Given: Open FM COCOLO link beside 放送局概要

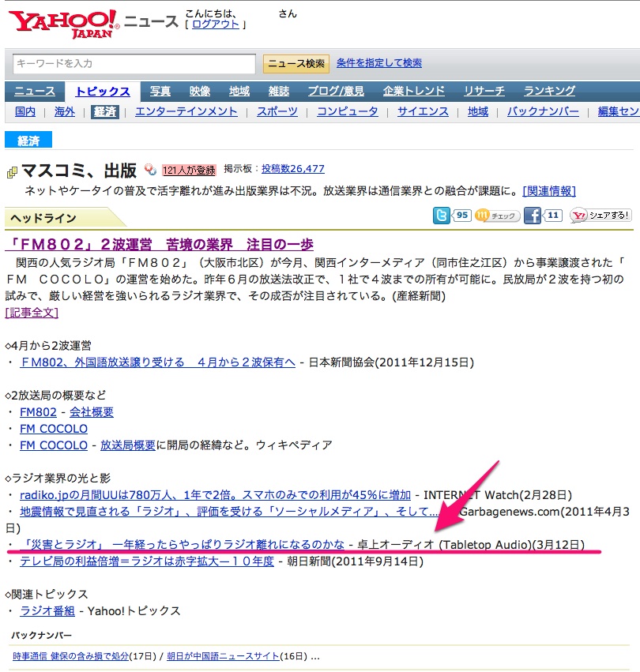Looking at the screenshot, I should (54, 445).
